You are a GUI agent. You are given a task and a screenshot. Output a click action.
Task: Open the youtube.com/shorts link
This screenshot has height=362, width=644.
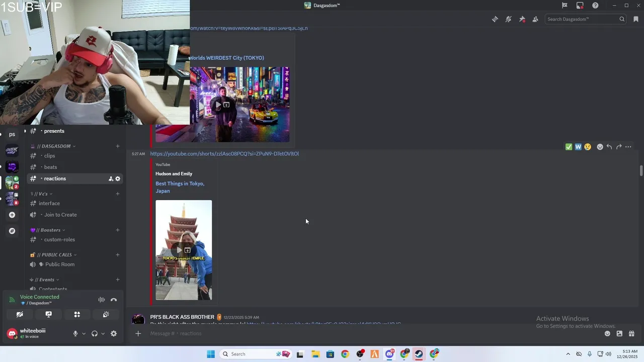click(224, 154)
